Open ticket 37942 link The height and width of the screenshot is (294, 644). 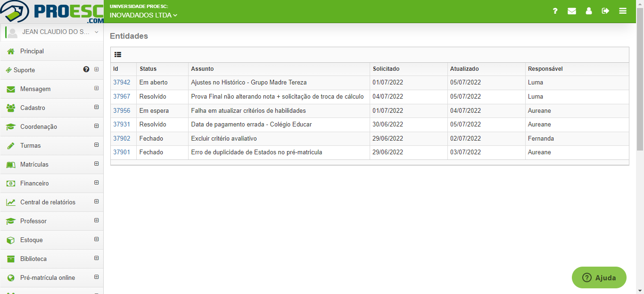[x=122, y=82]
